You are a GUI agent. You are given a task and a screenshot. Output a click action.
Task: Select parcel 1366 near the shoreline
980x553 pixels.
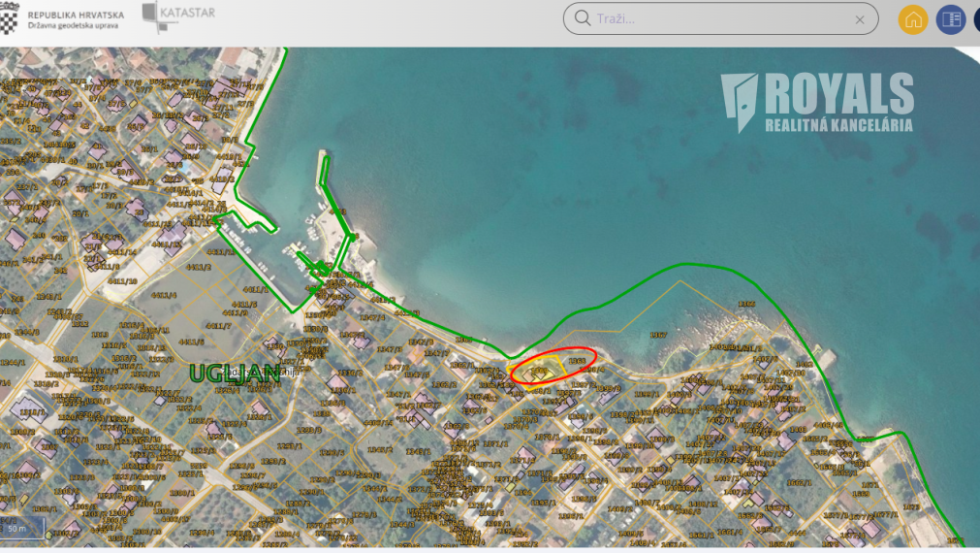coord(746,304)
